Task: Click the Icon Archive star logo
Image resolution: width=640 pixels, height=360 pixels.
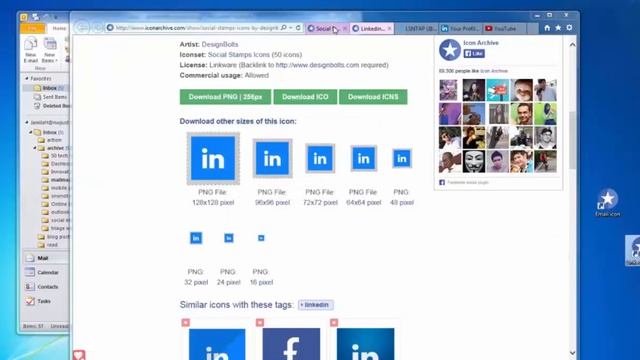Action: pyautogui.click(x=450, y=50)
